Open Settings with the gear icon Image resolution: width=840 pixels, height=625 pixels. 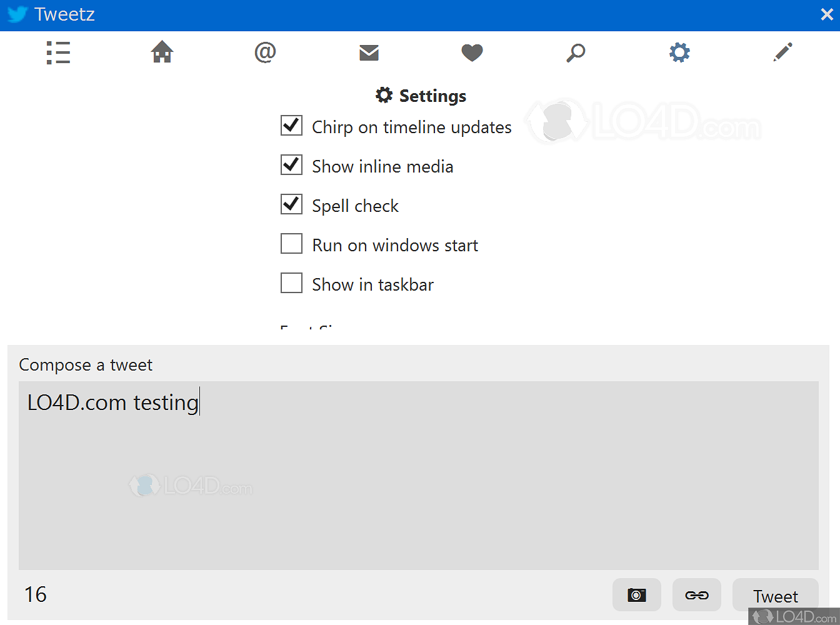tap(679, 52)
